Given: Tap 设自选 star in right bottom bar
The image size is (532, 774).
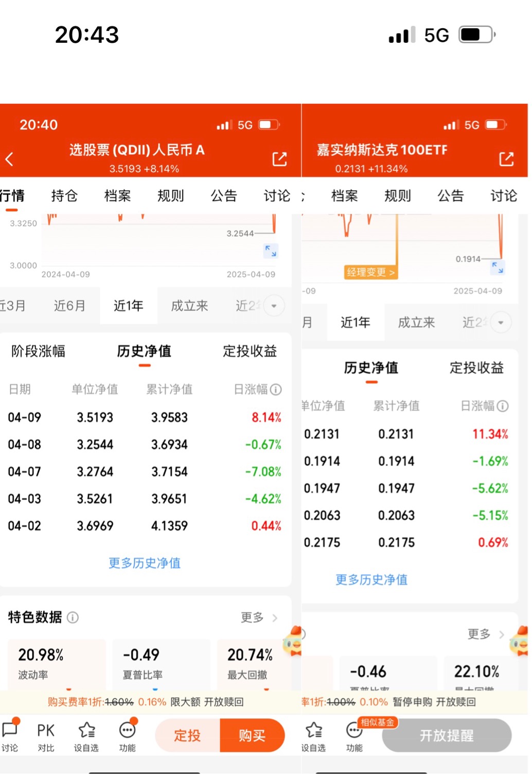Looking at the screenshot, I should pos(313,736).
